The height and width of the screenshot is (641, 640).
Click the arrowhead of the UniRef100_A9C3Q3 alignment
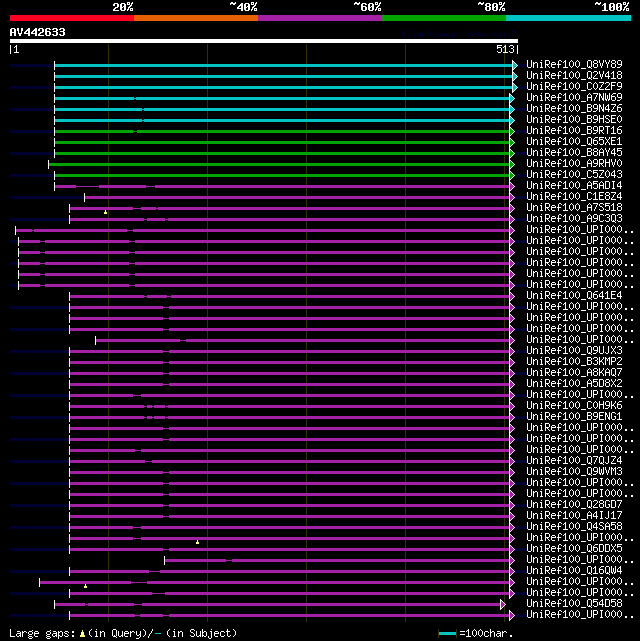click(x=512, y=220)
